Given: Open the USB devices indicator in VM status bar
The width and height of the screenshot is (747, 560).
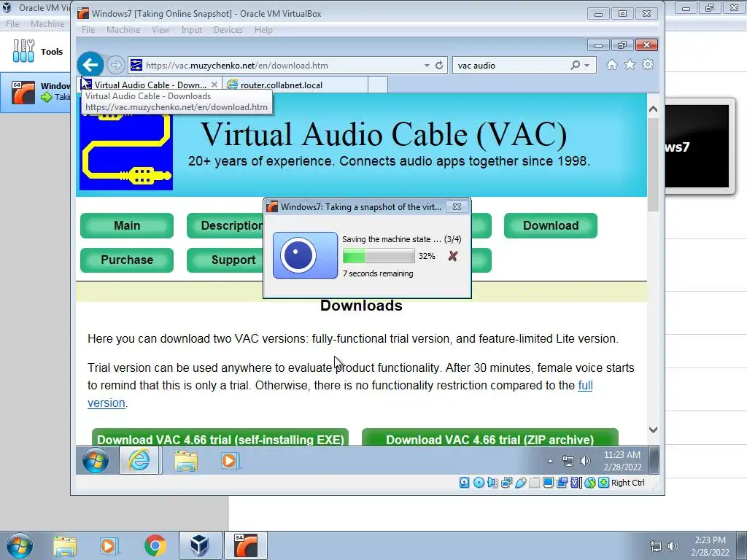Looking at the screenshot, I should [x=520, y=483].
